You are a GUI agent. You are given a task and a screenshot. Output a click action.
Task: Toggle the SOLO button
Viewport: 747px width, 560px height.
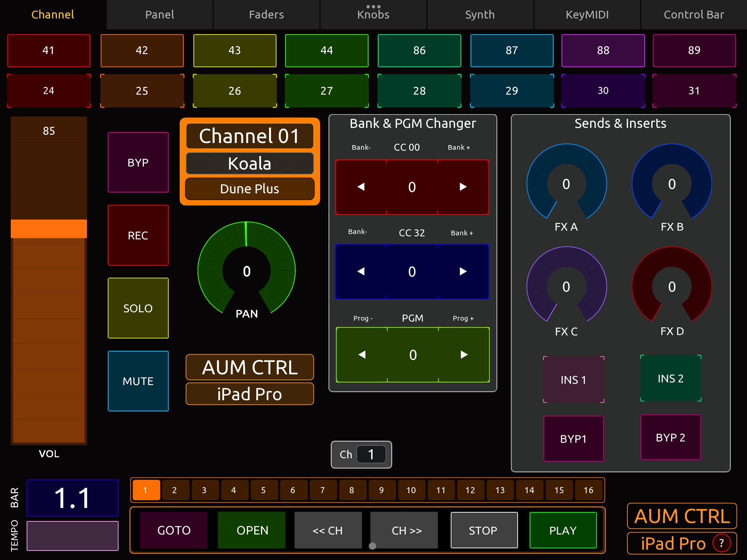(138, 308)
